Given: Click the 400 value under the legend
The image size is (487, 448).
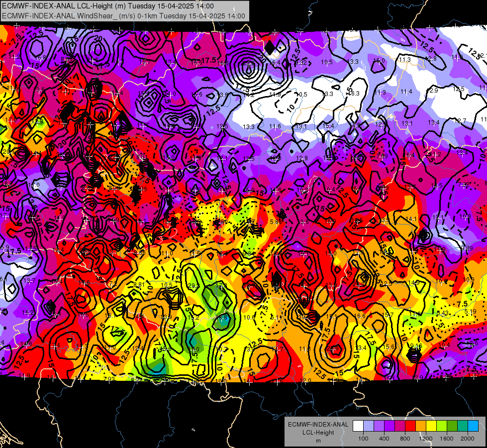Looking at the screenshot, I should (384, 439).
